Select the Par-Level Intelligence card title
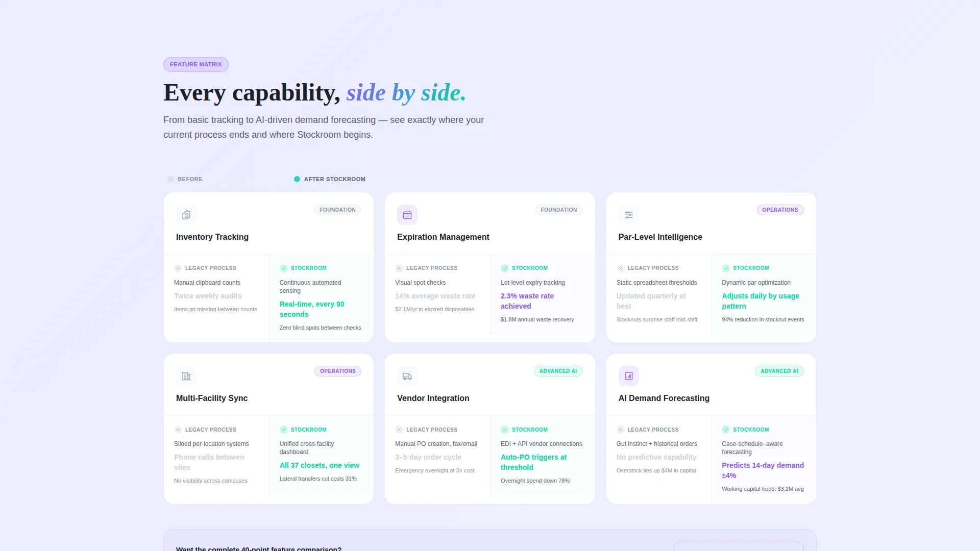The height and width of the screenshot is (551, 980). [660, 237]
